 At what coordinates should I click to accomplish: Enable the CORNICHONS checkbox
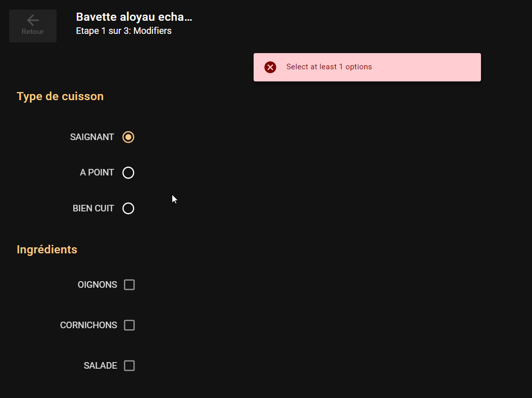click(129, 325)
